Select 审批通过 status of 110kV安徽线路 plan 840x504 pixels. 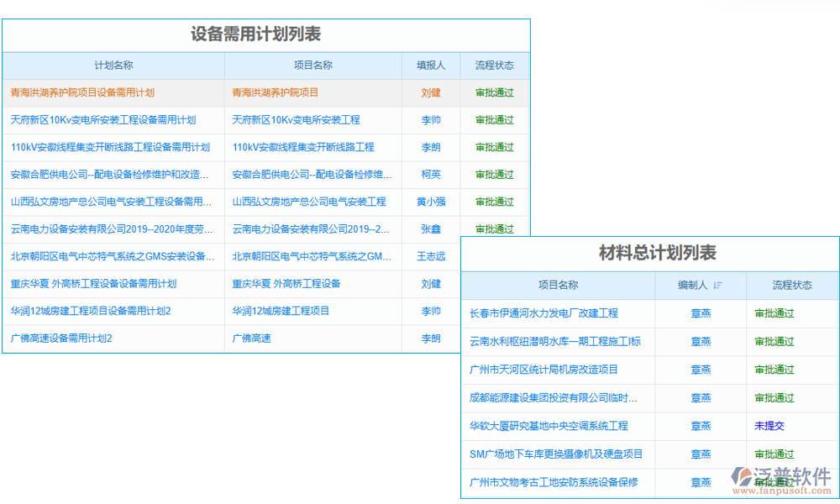coord(495,148)
